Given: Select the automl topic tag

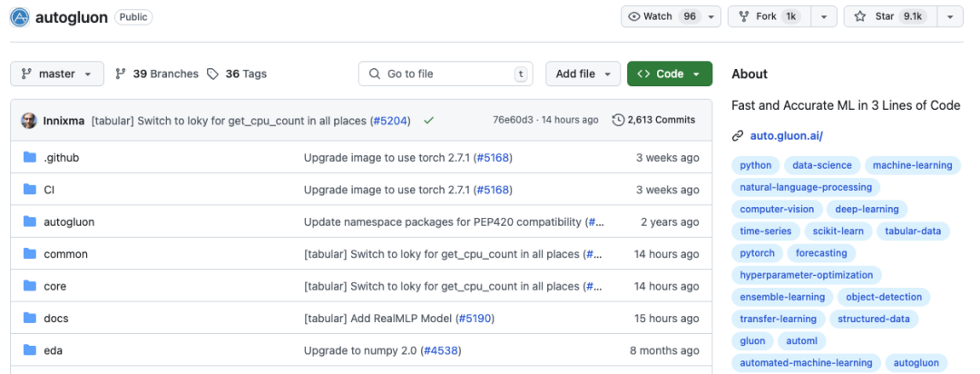Looking at the screenshot, I should (802, 340).
